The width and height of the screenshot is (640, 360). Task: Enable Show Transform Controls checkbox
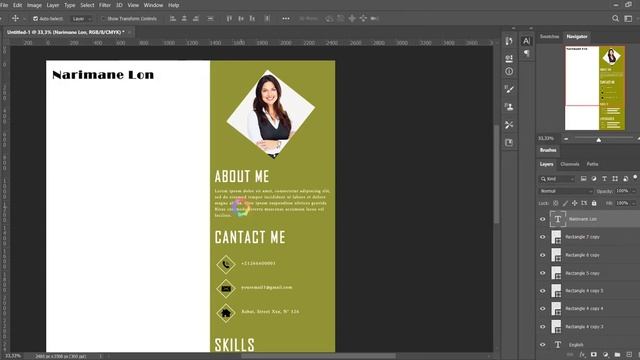coord(103,19)
